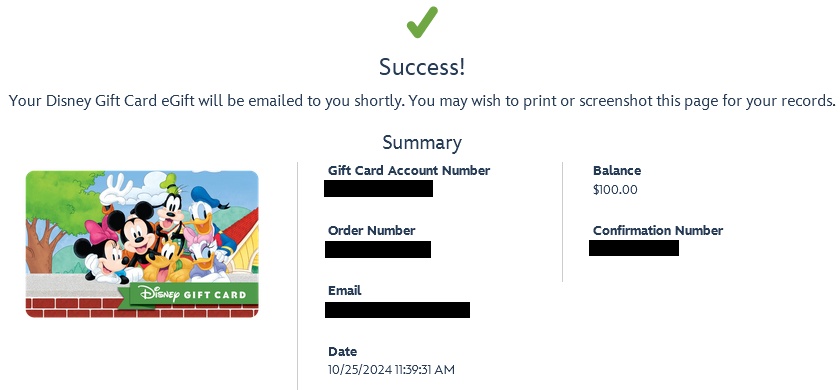Select the Email label
Screen dimensions: 840x390
pyautogui.click(x=344, y=290)
